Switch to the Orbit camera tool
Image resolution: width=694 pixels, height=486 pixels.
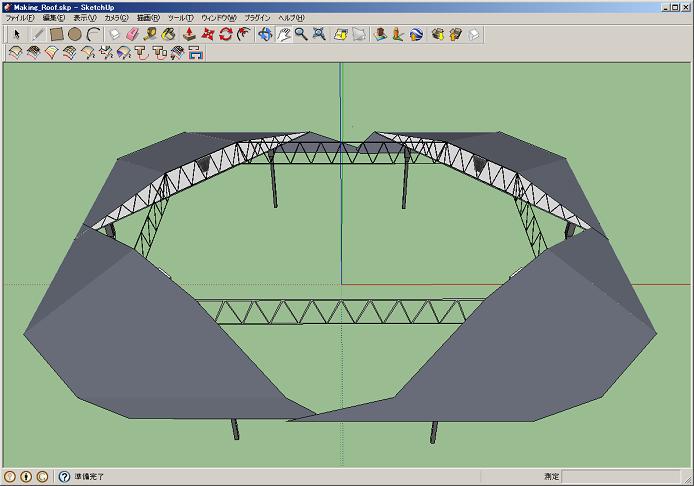point(265,34)
